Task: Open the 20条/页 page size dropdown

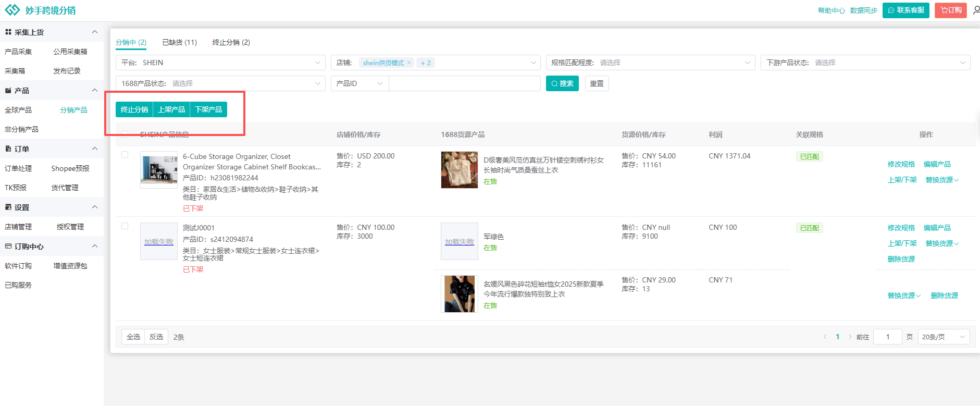Action: pyautogui.click(x=943, y=337)
